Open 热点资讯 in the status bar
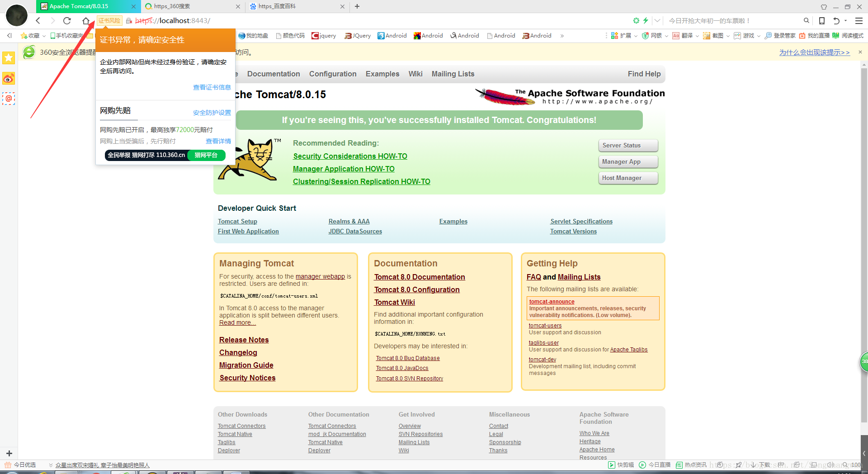Viewport: 868px width, 474px height. tap(691, 465)
